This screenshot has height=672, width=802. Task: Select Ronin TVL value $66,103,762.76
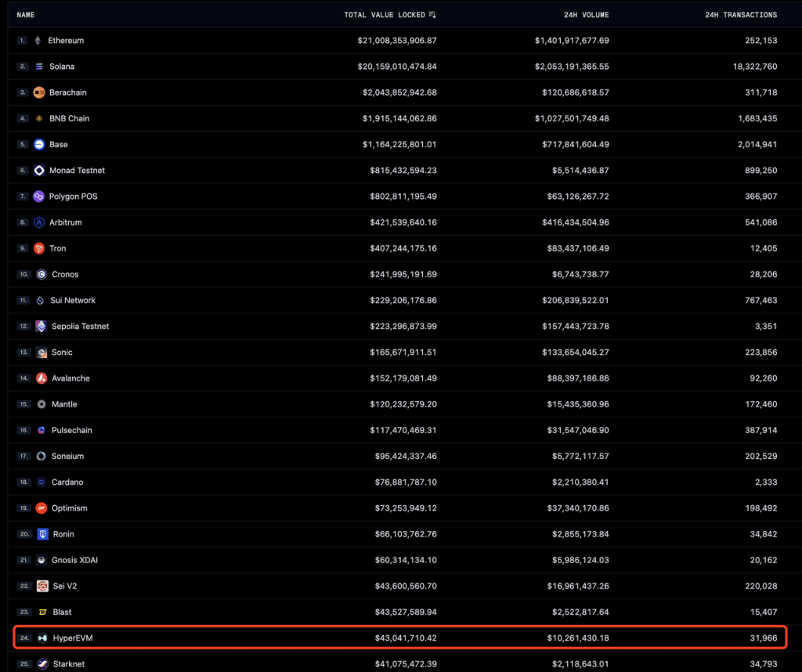[x=406, y=534]
